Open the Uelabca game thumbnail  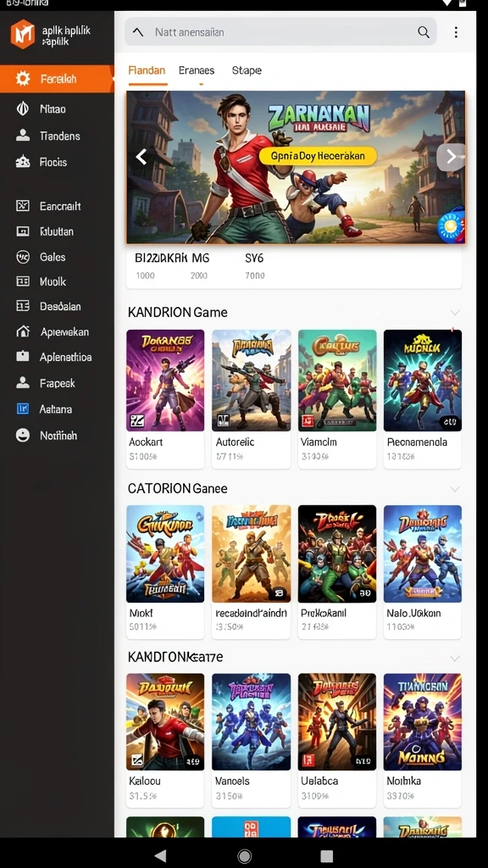pyautogui.click(x=337, y=721)
